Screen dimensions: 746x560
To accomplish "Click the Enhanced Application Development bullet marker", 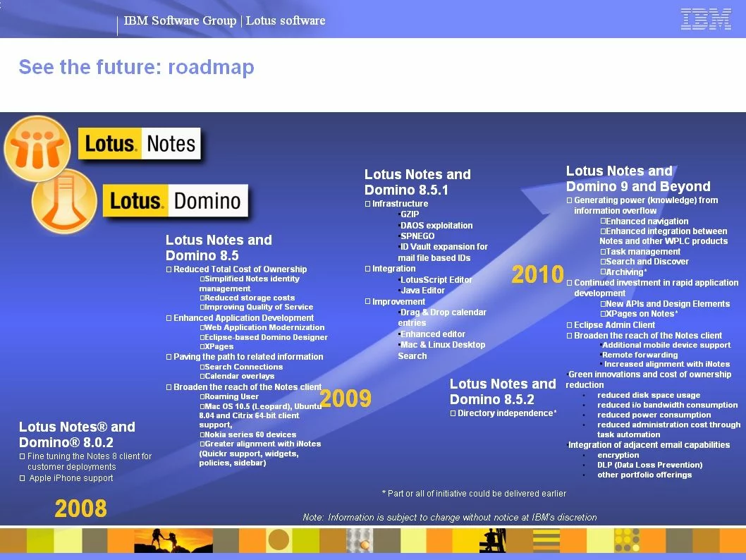I will (169, 318).
